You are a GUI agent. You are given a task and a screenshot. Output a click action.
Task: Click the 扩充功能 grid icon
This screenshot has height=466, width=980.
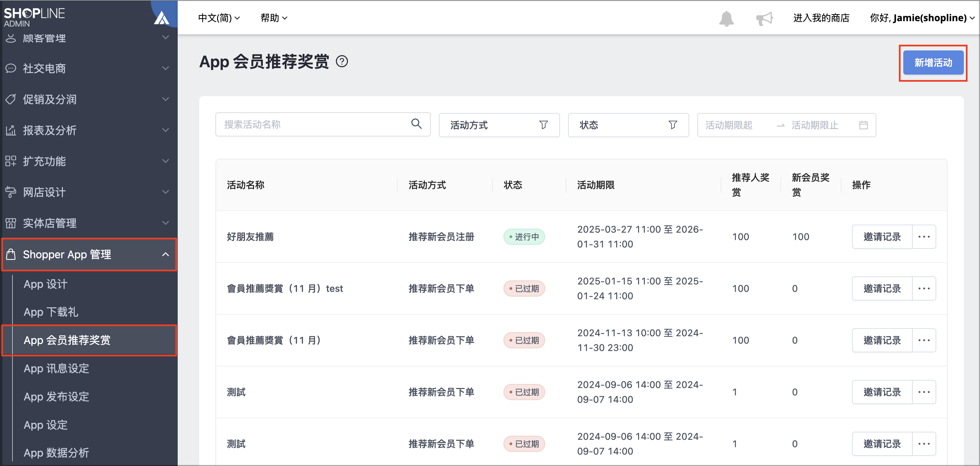(x=11, y=161)
